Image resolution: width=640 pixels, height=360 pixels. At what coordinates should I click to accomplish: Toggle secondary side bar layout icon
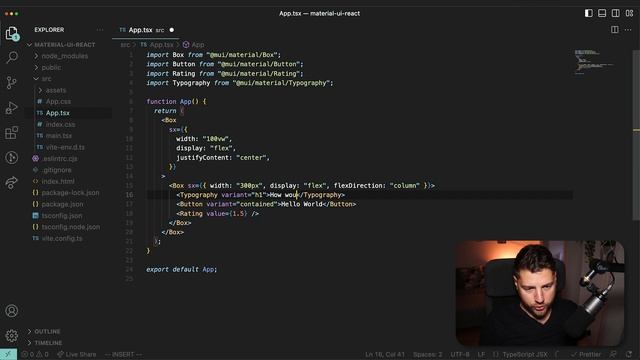pyautogui.click(x=616, y=13)
